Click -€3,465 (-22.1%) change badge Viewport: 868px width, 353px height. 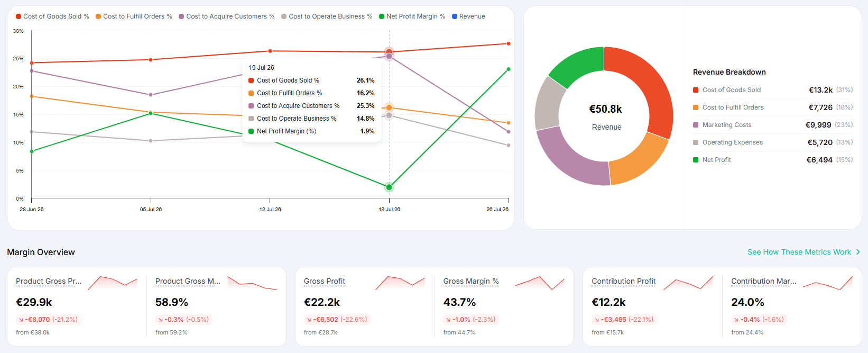[x=624, y=320]
